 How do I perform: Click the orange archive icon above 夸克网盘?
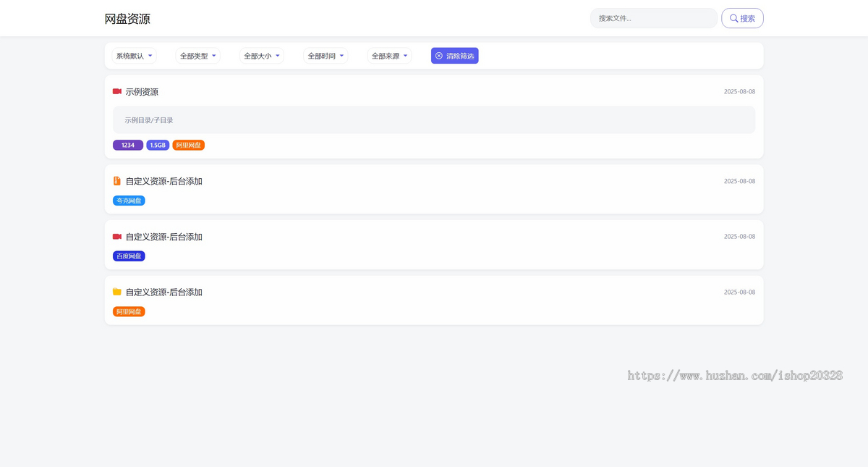point(117,181)
